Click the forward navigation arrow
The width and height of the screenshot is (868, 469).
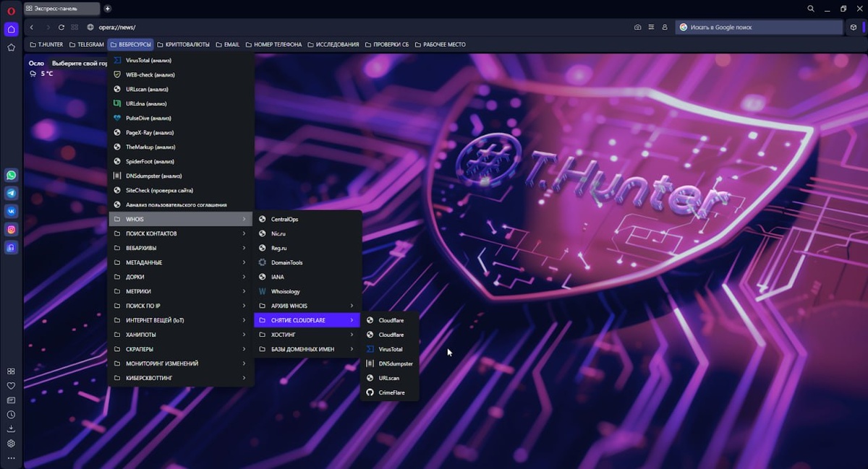pos(48,27)
